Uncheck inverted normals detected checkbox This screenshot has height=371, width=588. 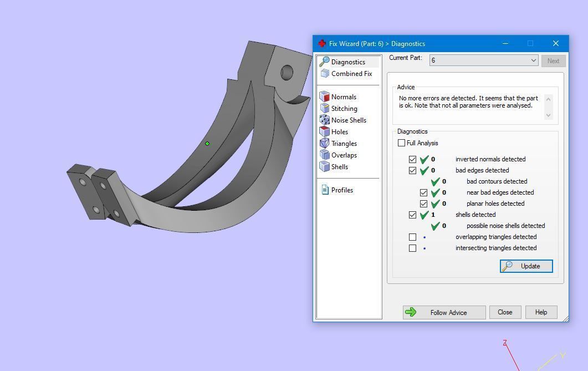(x=412, y=159)
